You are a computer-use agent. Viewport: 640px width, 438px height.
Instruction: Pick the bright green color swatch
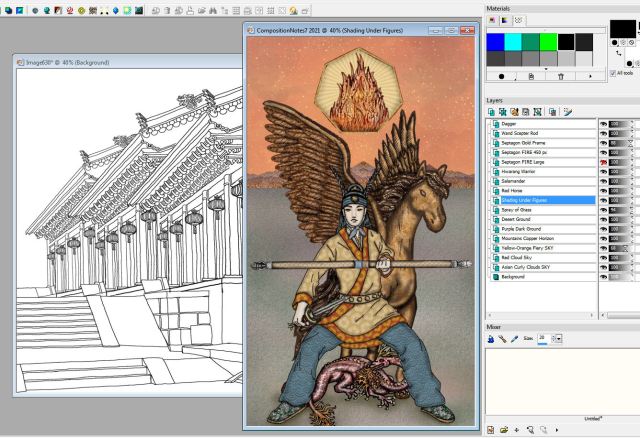pyautogui.click(x=549, y=41)
